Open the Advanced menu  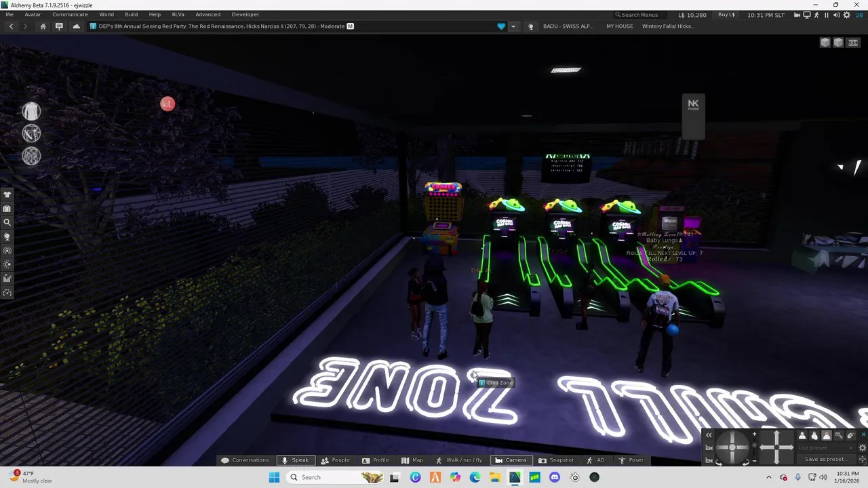(208, 14)
